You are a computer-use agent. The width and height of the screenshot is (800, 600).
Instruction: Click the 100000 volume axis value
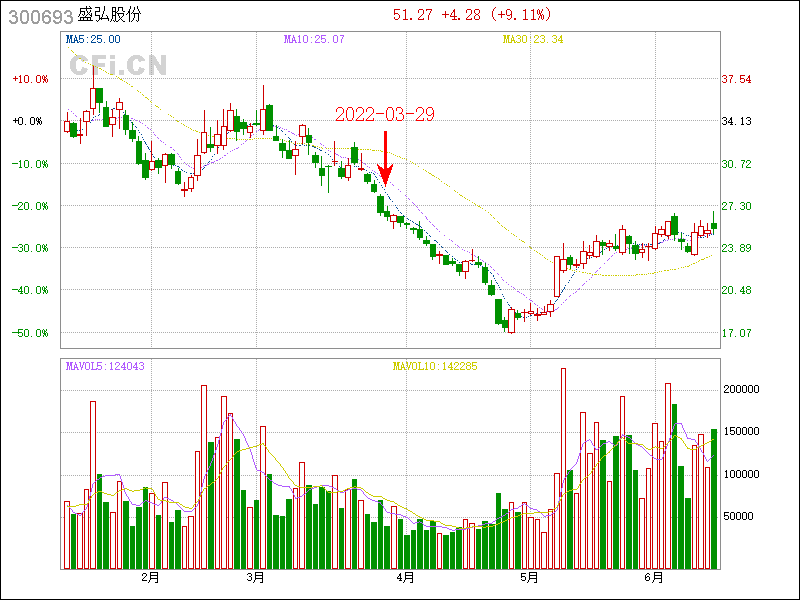click(x=741, y=474)
